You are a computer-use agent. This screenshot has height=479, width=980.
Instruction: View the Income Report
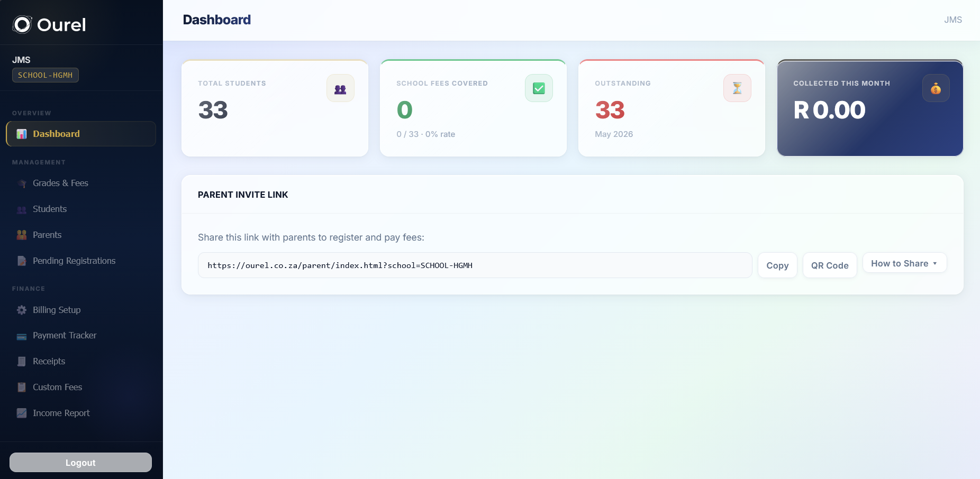pos(81,413)
